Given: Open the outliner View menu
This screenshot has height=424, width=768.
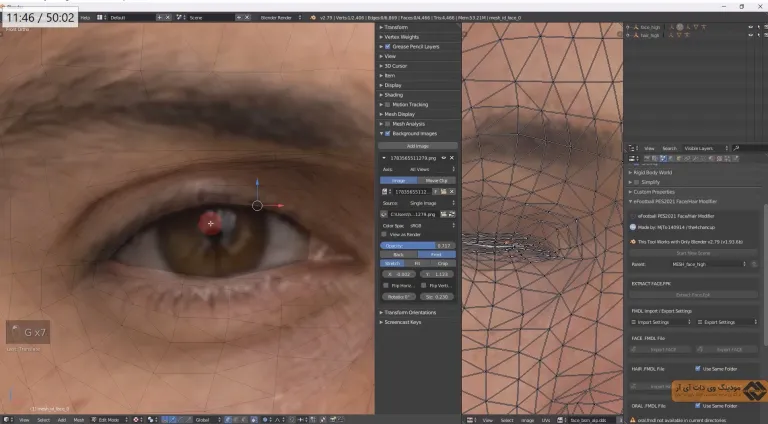Looking at the screenshot, I should click(x=649, y=148).
